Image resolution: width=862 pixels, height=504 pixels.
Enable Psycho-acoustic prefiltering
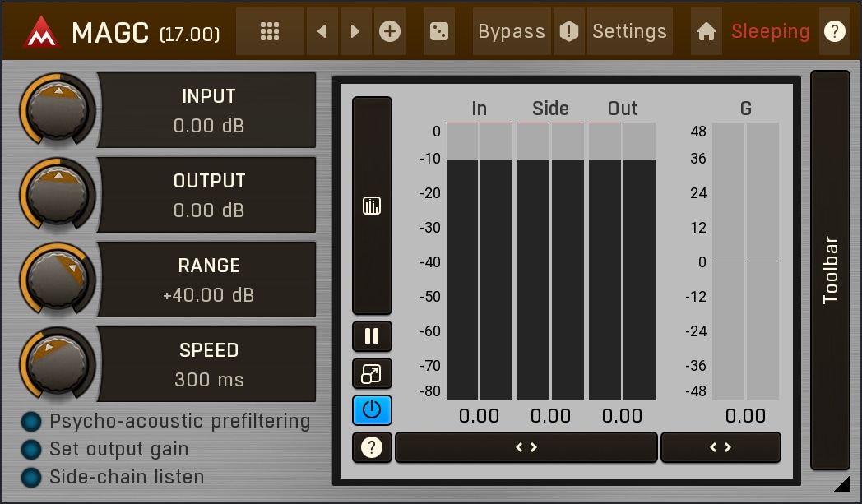pyautogui.click(x=31, y=423)
